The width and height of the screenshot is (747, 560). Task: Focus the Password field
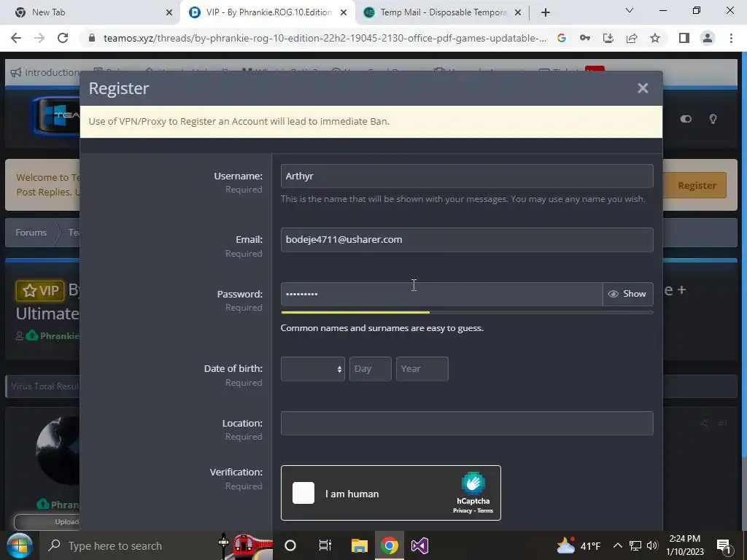(x=441, y=295)
